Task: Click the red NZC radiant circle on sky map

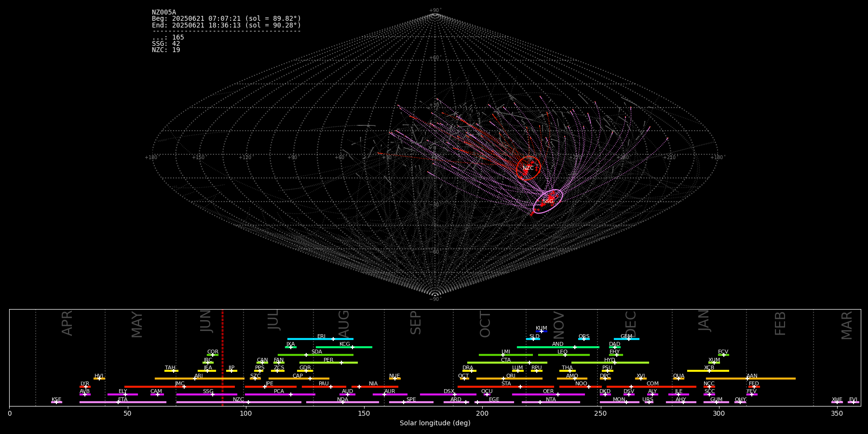Action: [x=529, y=168]
